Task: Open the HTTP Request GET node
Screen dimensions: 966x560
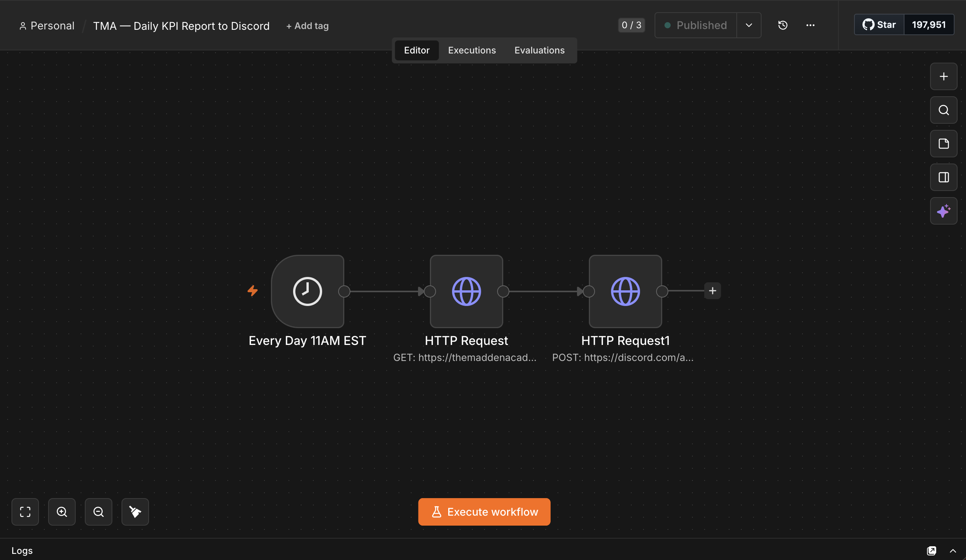Action: [x=466, y=291]
